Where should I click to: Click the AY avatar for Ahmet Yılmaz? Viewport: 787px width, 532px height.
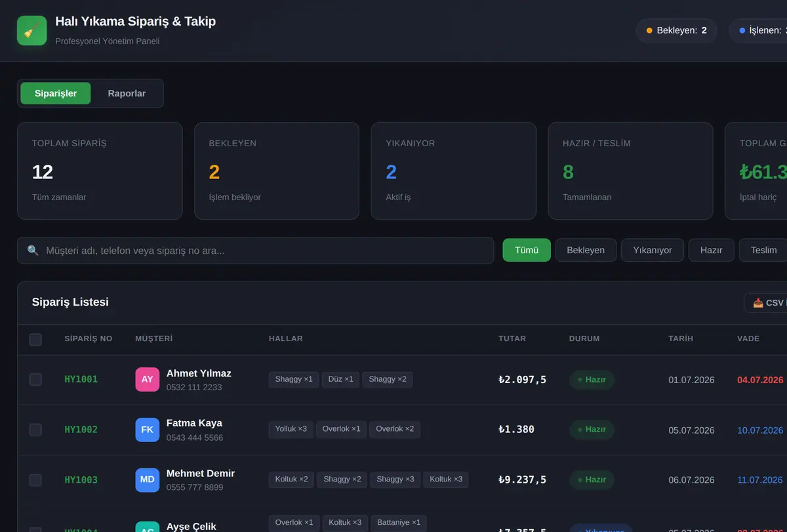(x=148, y=379)
